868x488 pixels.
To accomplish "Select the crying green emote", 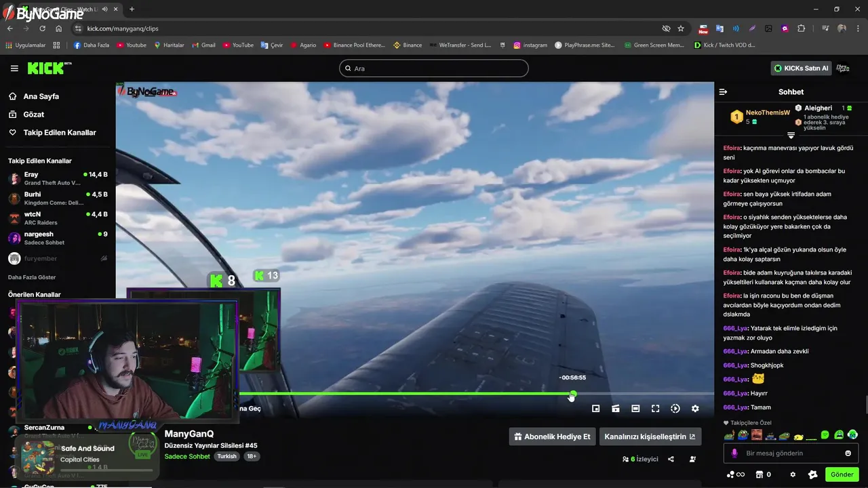I will [x=839, y=435].
